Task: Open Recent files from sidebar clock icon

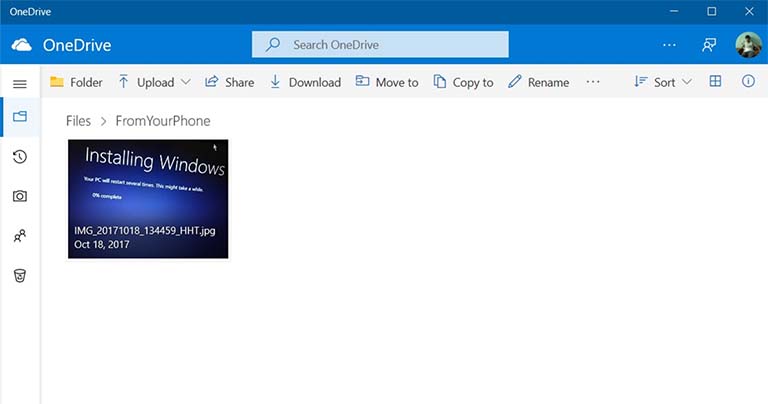Action: (x=20, y=157)
